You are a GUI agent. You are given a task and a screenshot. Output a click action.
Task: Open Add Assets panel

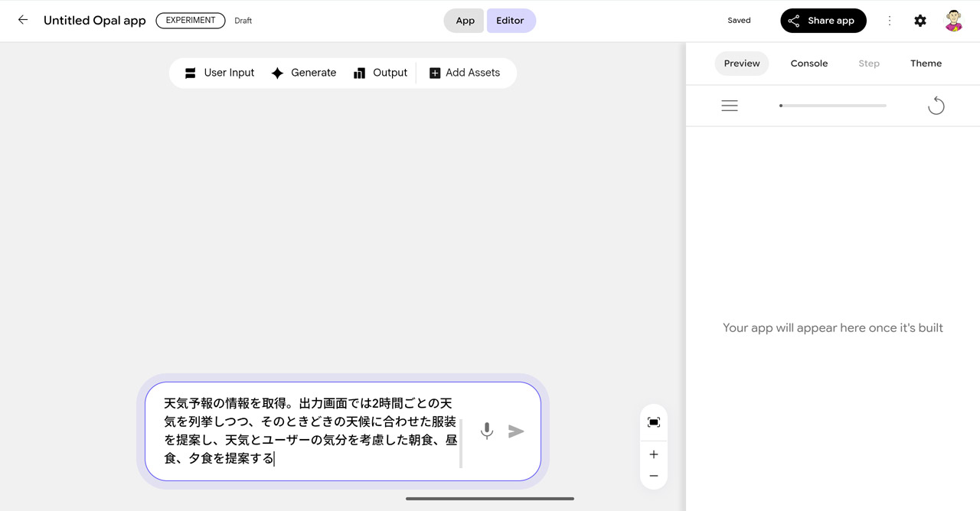[x=465, y=72]
